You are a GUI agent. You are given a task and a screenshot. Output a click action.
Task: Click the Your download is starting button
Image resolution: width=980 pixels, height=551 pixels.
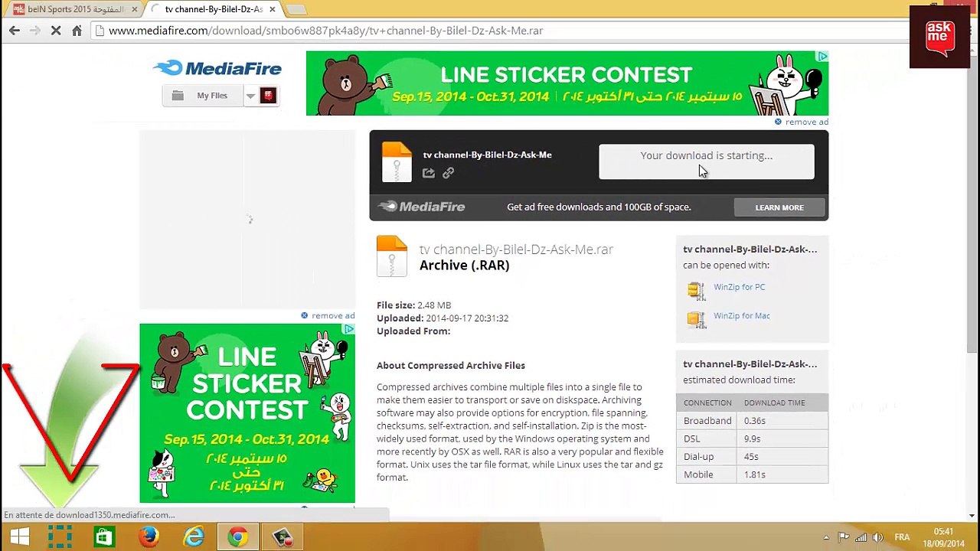point(707,161)
